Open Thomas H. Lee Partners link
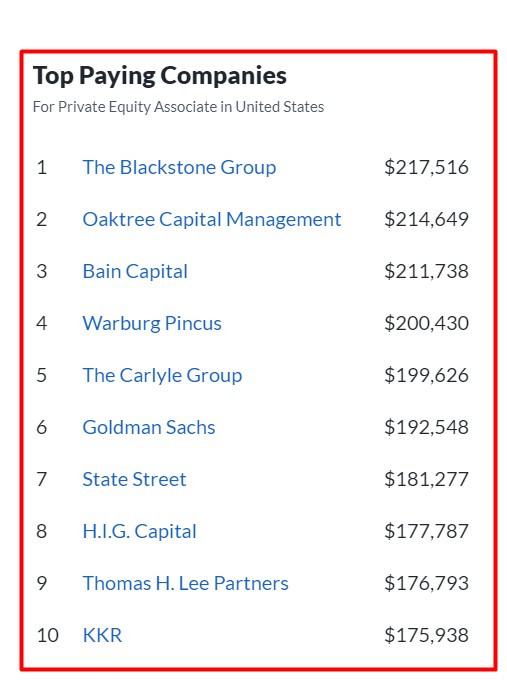 pyautogui.click(x=185, y=583)
